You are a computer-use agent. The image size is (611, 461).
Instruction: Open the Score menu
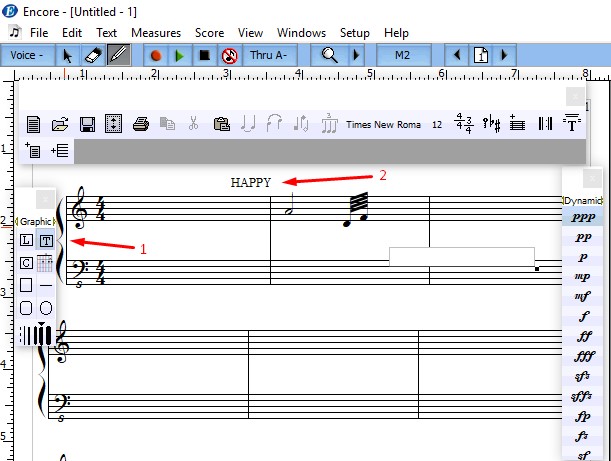pos(209,33)
